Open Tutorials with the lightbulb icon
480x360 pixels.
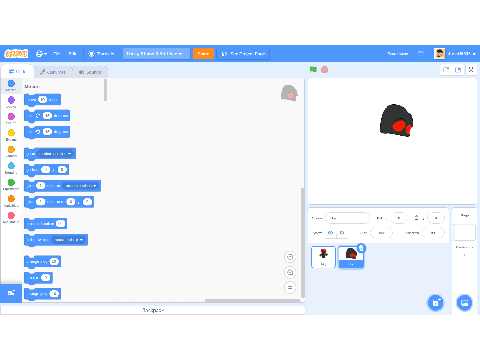coord(101,53)
